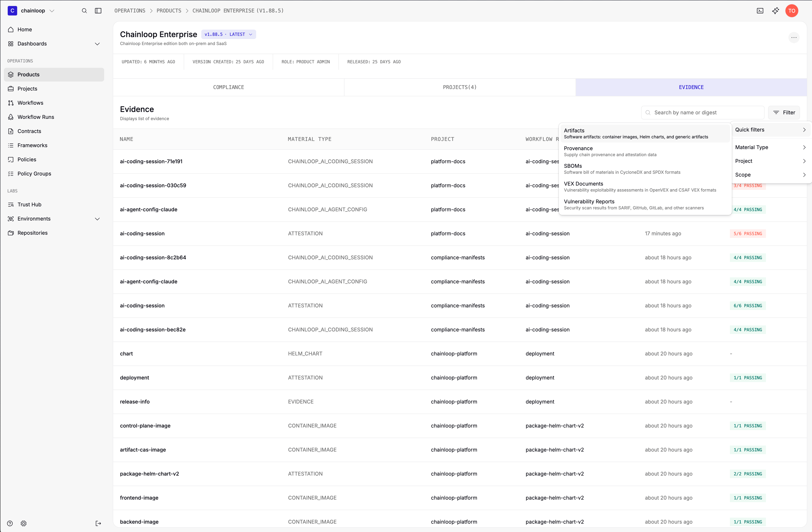Click the Dashboards grid icon
Image resolution: width=812 pixels, height=532 pixels.
pos(11,44)
